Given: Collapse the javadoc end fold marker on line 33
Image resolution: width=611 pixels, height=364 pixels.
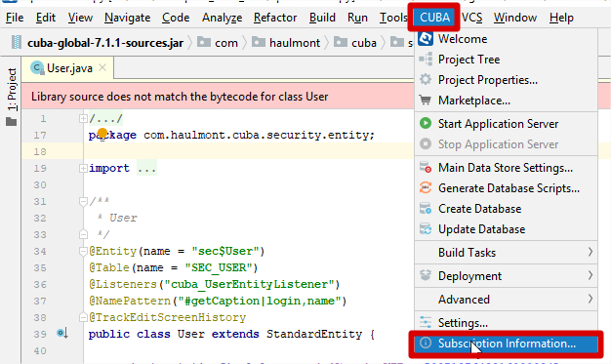Looking at the screenshot, I should (83, 234).
